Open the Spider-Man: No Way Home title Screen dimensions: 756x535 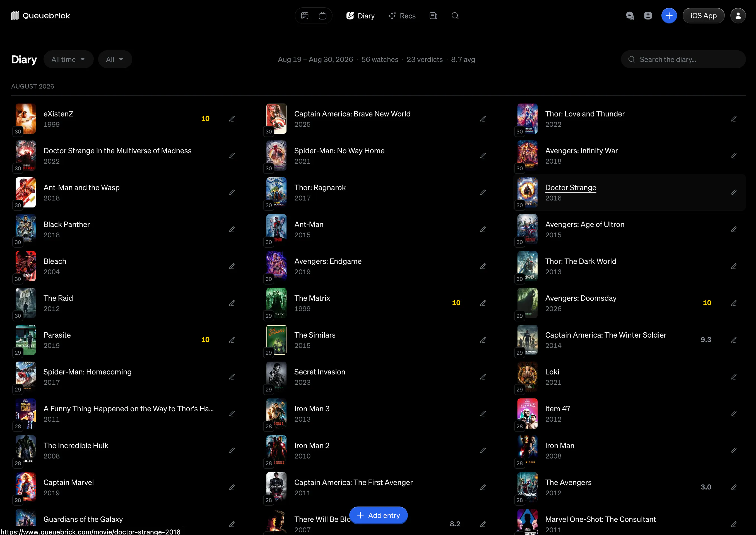(x=339, y=151)
